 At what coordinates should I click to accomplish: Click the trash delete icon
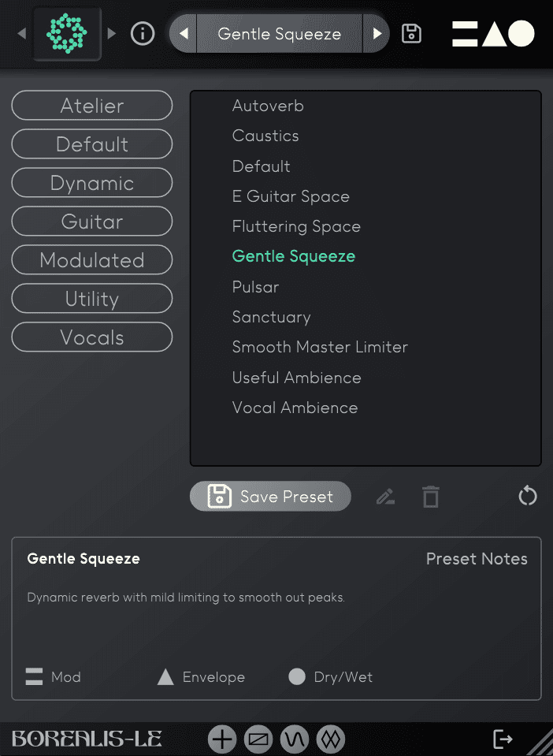click(430, 497)
